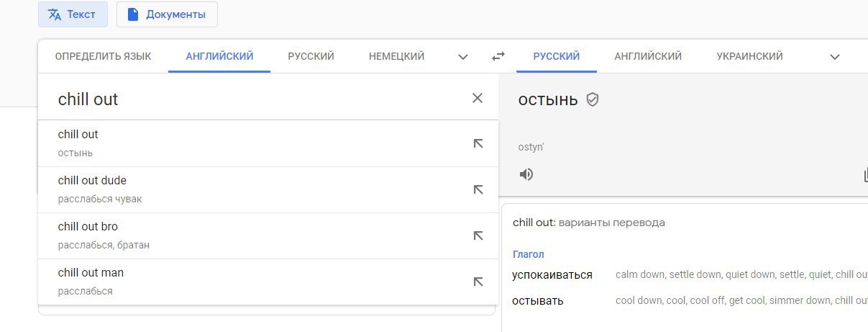Image resolution: width=868 pixels, height=332 pixels.
Task: Select РУССКИЙ as target language
Action: 557,56
